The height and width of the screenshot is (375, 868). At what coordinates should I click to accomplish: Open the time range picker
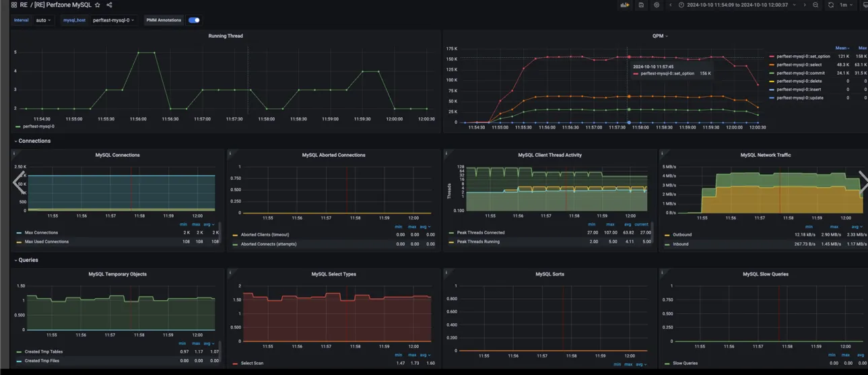pos(736,5)
